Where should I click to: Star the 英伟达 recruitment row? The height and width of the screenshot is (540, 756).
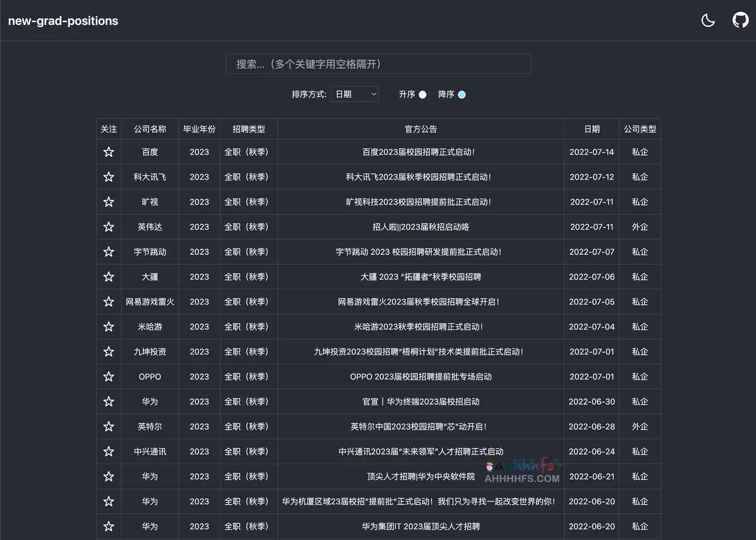click(109, 227)
